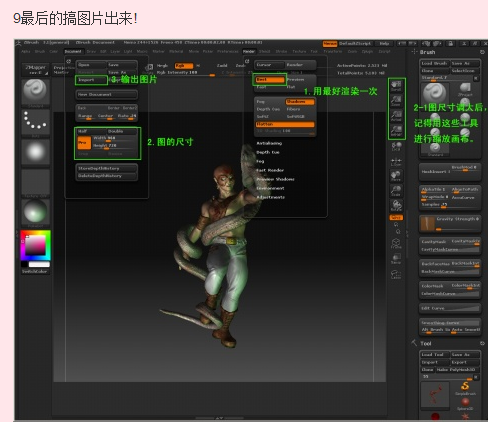Screen dimensions: 488x422
Task: Open the Dots stroke selector
Action: (x=36, y=122)
